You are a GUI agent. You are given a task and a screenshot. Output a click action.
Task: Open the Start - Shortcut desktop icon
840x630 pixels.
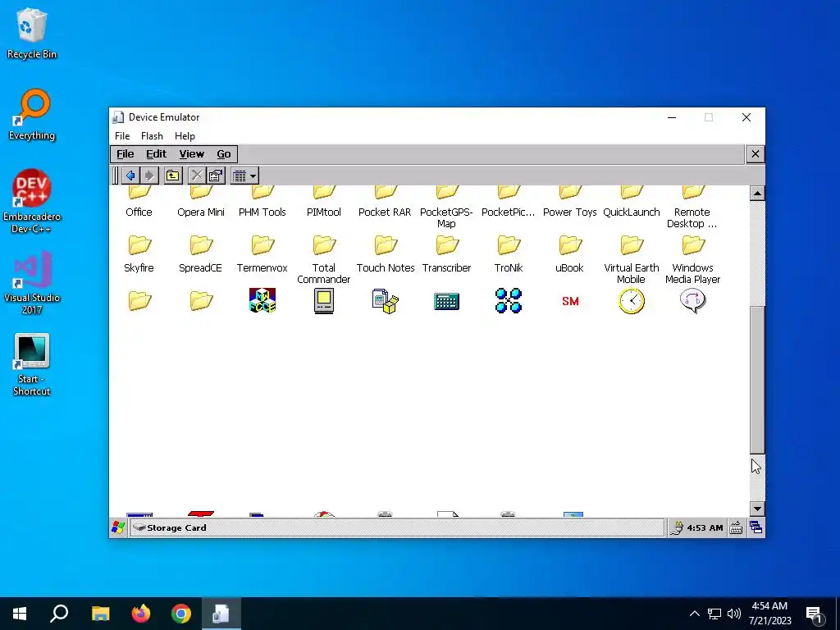click(x=32, y=364)
